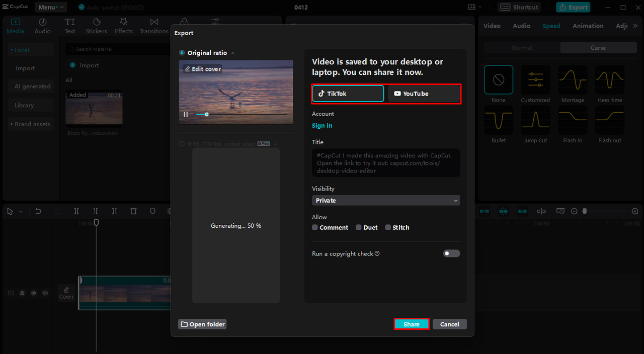Image resolution: width=644 pixels, height=354 pixels.
Task: Enable the Duet checkbox
Action: (x=359, y=227)
